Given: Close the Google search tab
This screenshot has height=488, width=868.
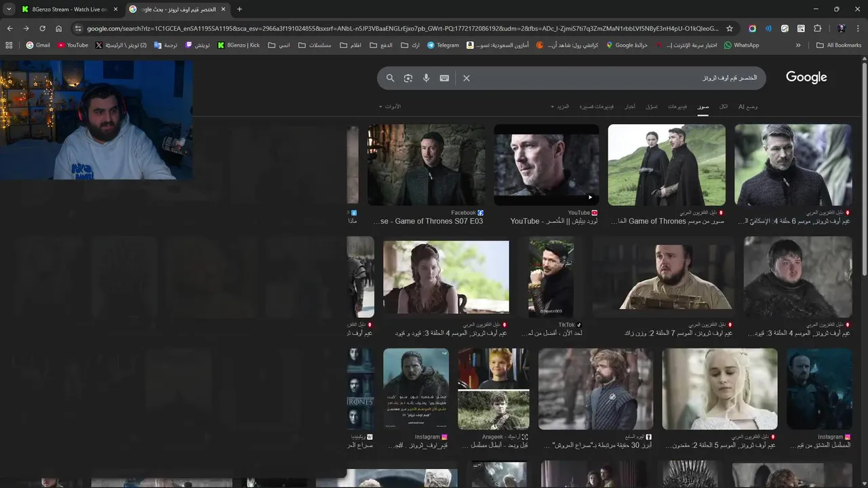Looking at the screenshot, I should pyautogui.click(x=223, y=9).
